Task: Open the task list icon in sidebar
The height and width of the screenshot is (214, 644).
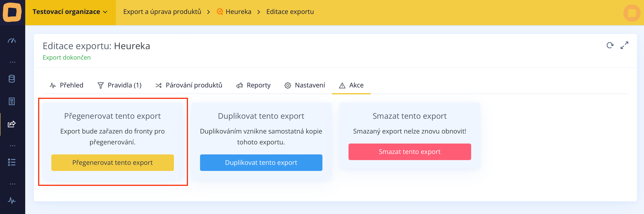Action: pyautogui.click(x=12, y=162)
